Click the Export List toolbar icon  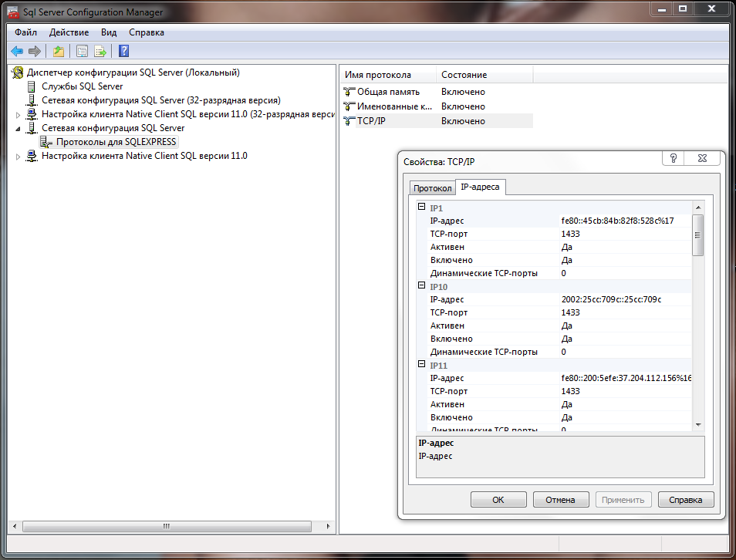click(x=100, y=52)
